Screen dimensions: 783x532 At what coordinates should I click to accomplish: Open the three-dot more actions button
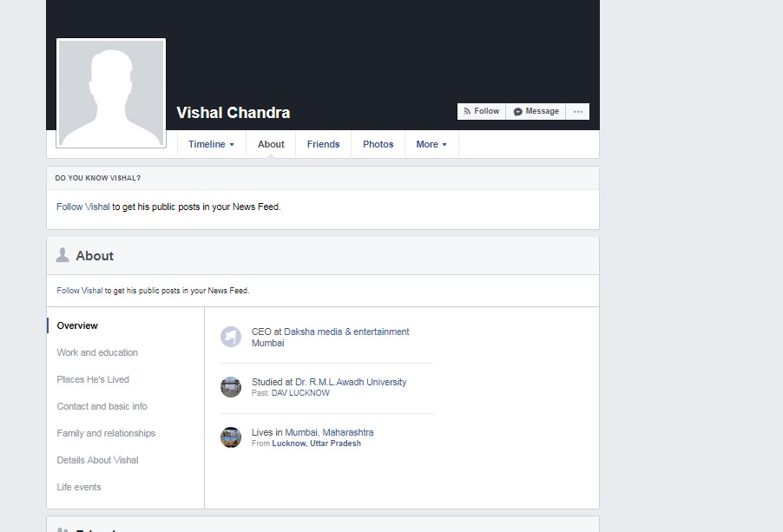pyautogui.click(x=578, y=111)
